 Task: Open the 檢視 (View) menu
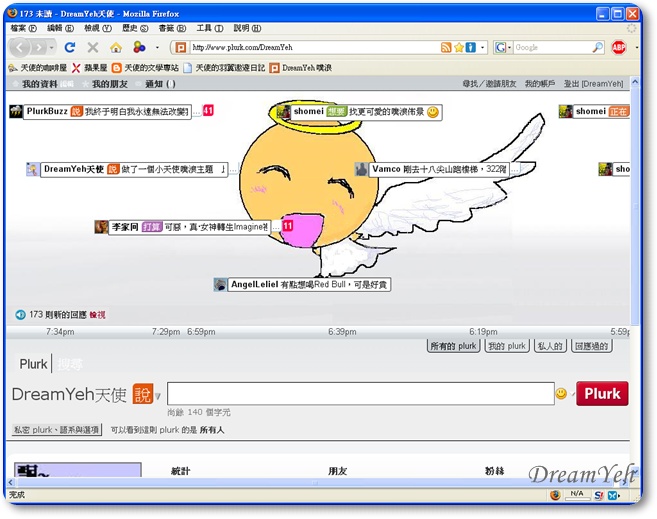[x=97, y=28]
